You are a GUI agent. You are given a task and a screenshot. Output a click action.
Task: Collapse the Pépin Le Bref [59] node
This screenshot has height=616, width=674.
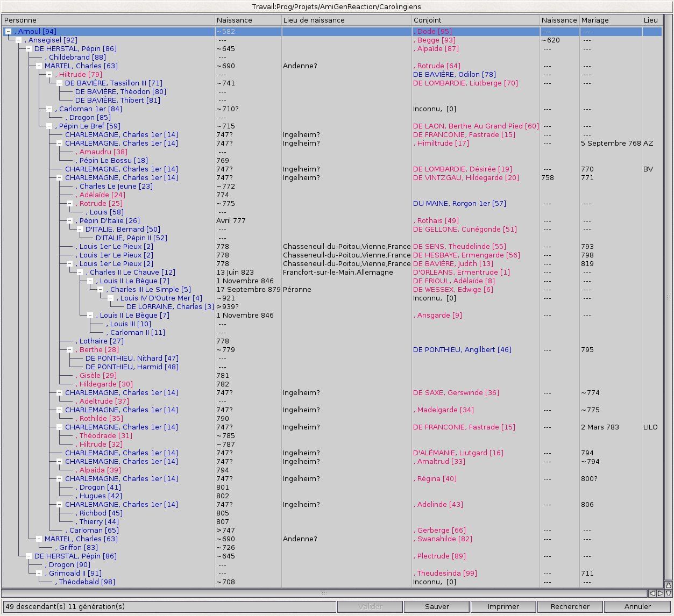[x=49, y=126]
